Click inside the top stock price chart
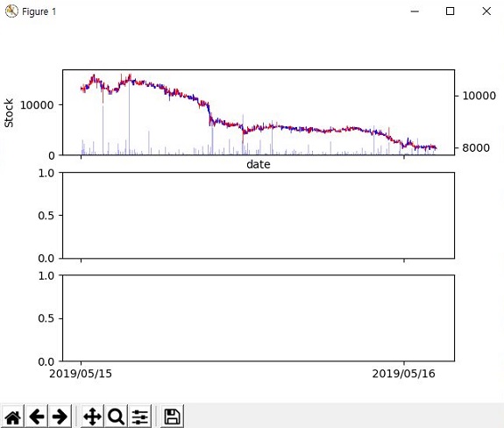Screen dimensions: 504x428 coord(259,112)
